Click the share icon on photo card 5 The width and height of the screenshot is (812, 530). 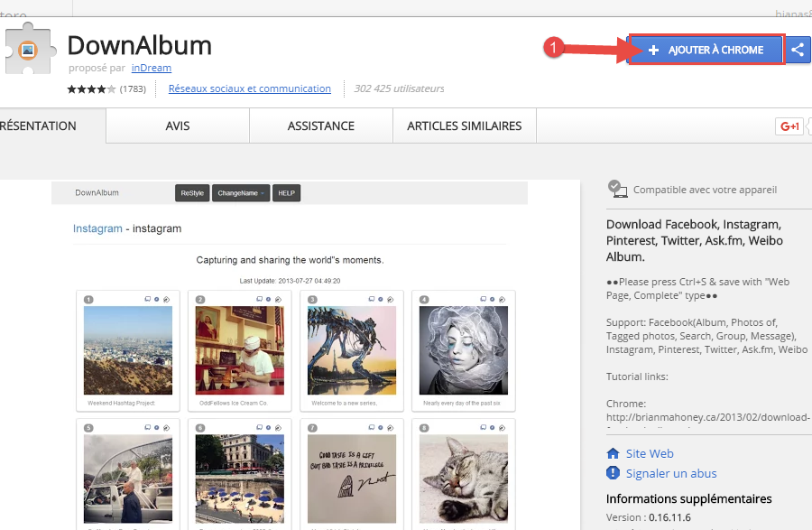click(166, 428)
